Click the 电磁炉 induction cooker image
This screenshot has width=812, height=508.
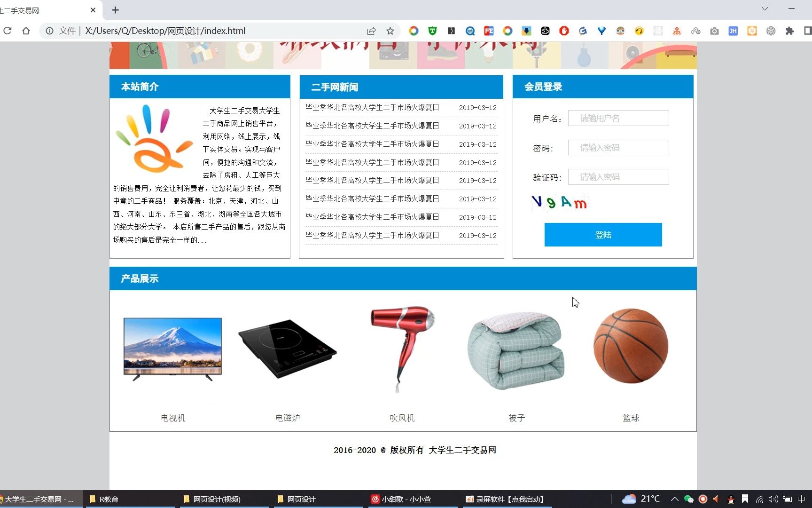tap(287, 349)
